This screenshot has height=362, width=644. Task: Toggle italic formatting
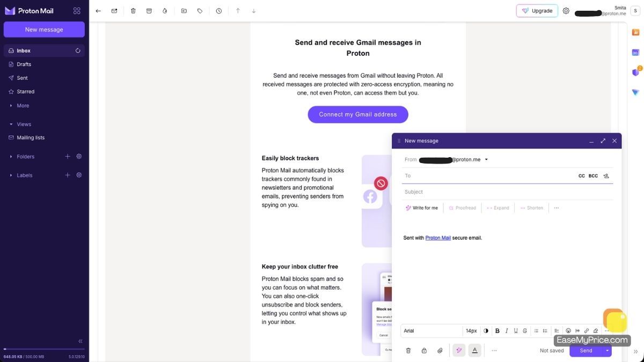(x=507, y=331)
